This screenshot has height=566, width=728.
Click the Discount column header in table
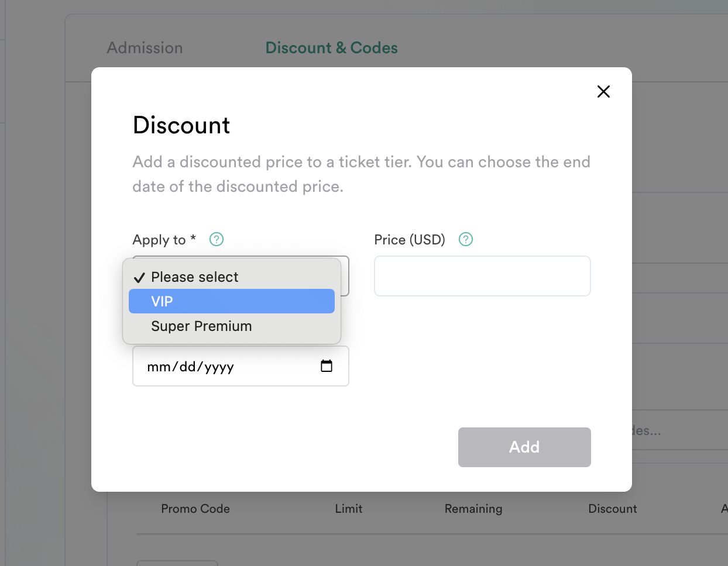pyautogui.click(x=613, y=509)
